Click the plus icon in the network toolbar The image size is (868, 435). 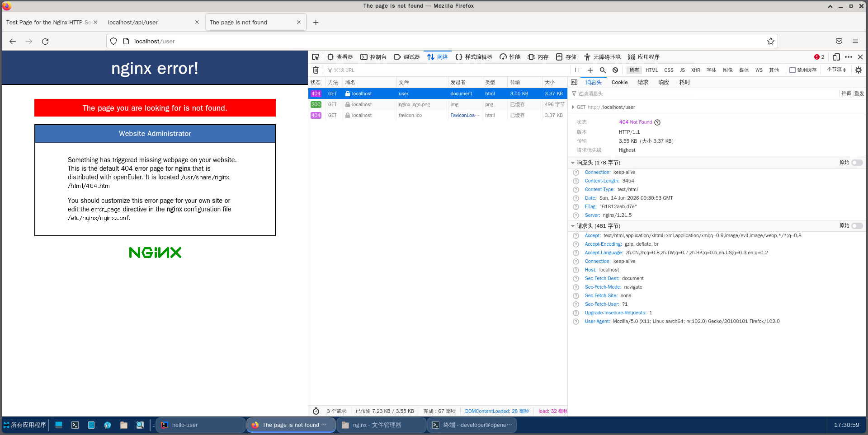pos(590,70)
